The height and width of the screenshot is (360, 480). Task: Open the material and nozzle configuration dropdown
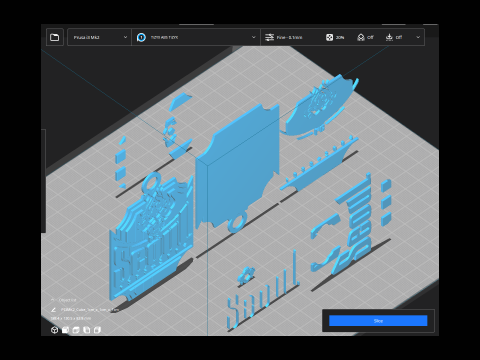[x=196, y=37]
